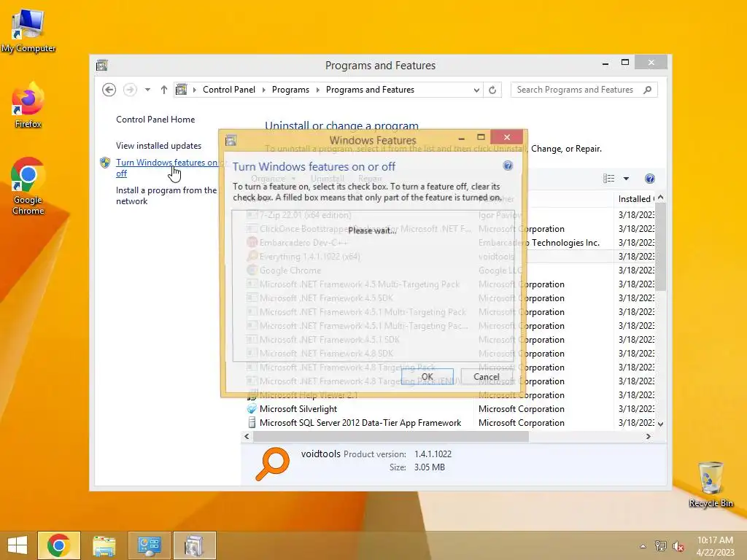The width and height of the screenshot is (747, 560).
Task: Open Control Panel taskbar item
Action: click(x=149, y=545)
